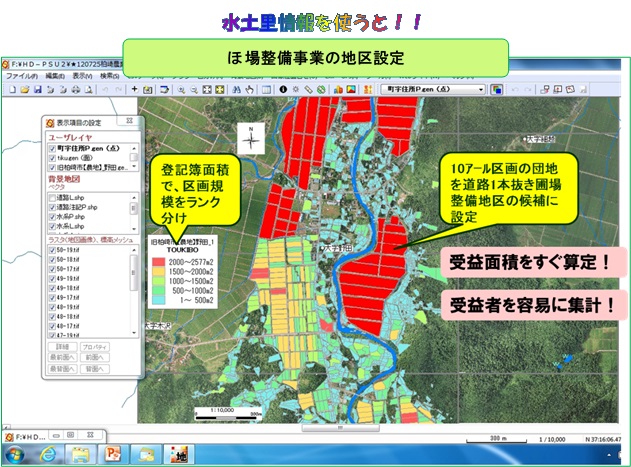Toggle the 50-19.tif raster checkbox

coord(52,250)
